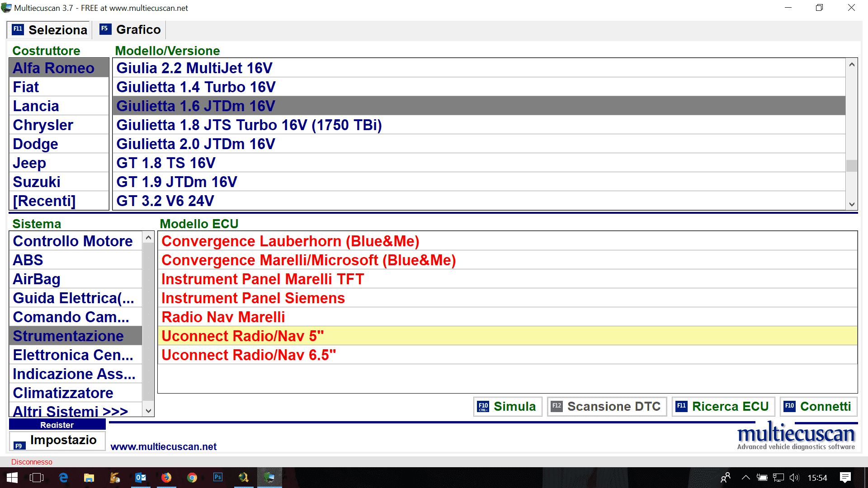The height and width of the screenshot is (488, 868).
Task: Select Instrument Panel Siemens ECU
Action: point(507,298)
